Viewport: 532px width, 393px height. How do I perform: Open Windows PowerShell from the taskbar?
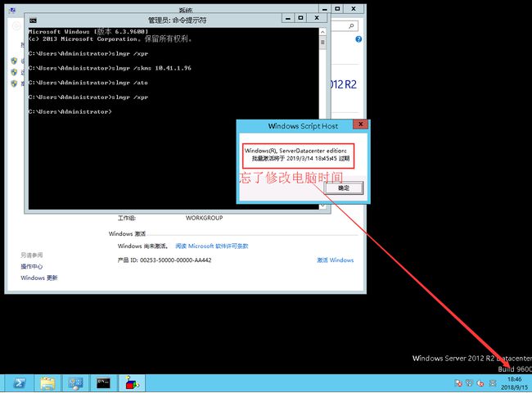[x=19, y=383]
